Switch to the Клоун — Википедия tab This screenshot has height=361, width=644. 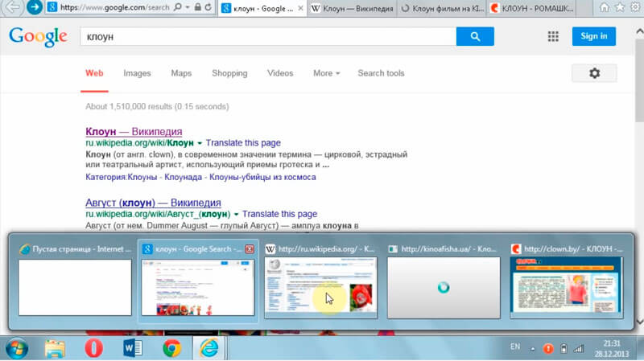coord(349,9)
